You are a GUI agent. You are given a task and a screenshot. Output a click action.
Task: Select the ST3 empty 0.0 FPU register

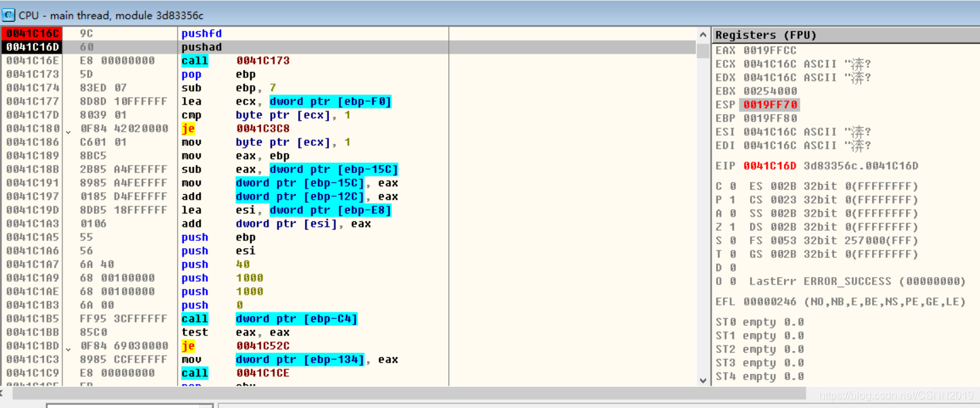point(760,363)
